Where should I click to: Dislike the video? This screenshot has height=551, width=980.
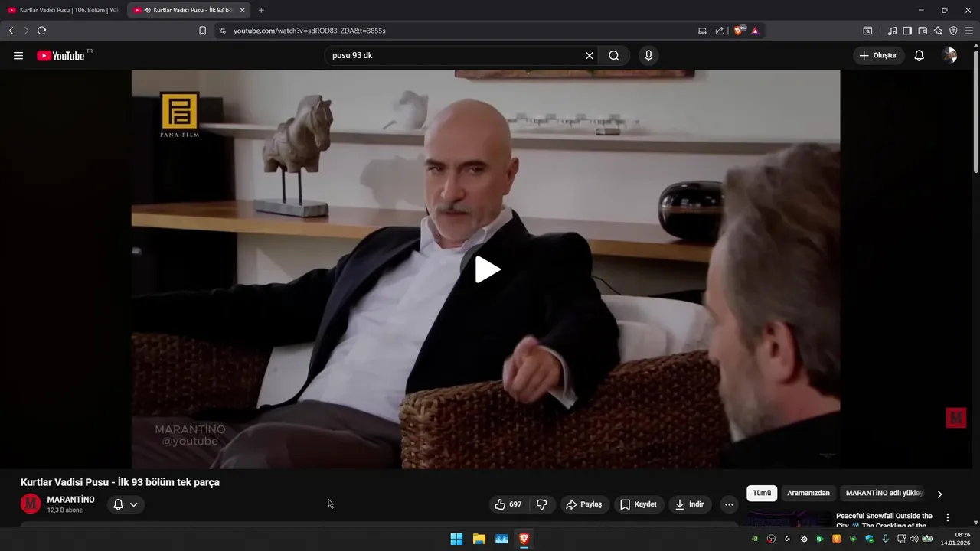tap(542, 504)
